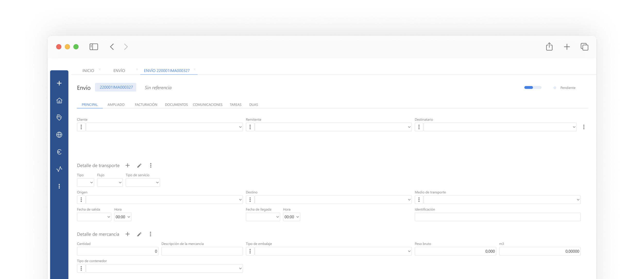
Task: Open the euro icon in the sidebar
Action: 59,152
